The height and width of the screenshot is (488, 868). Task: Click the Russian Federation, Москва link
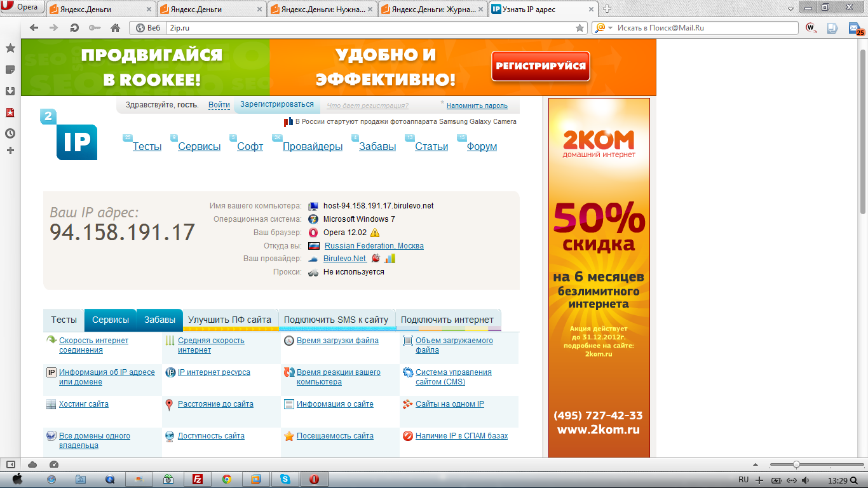(374, 246)
